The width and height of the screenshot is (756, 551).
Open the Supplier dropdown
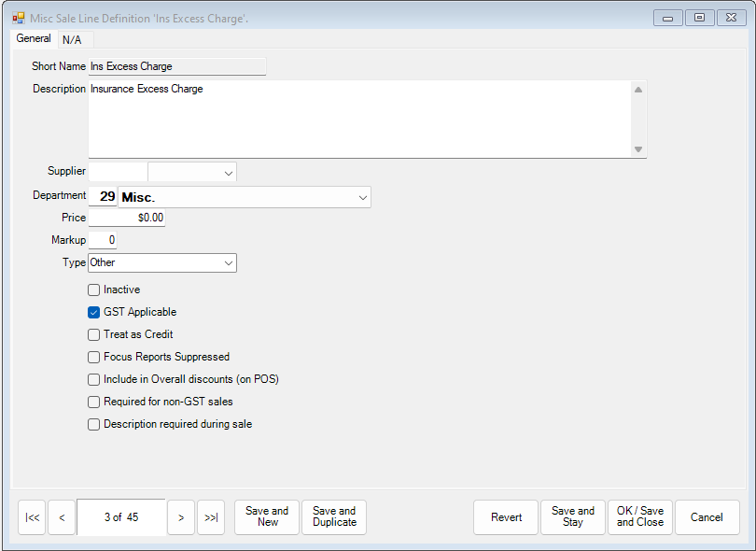pos(227,172)
